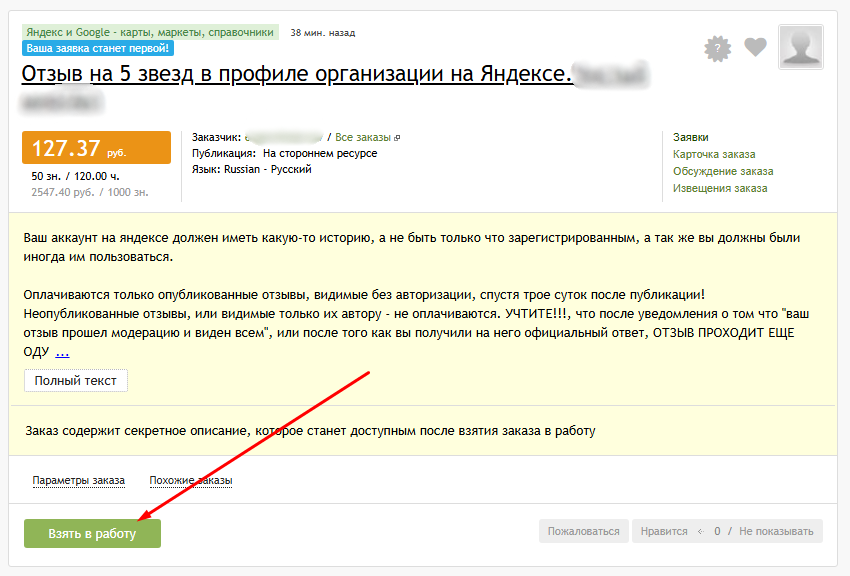Open "Карточка заказа"
The height and width of the screenshot is (576, 850).
coord(715,153)
